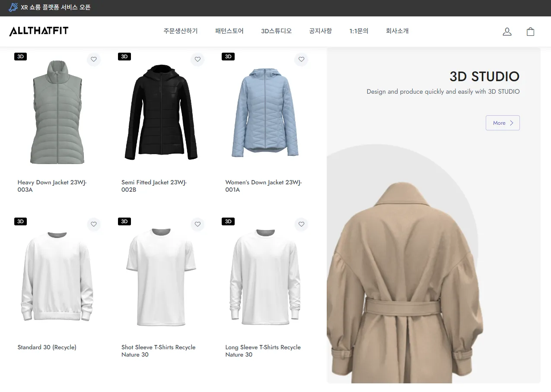
Task: Open Long Sleeve T-Shirts Recycle Nature 30 link
Action: 263,351
